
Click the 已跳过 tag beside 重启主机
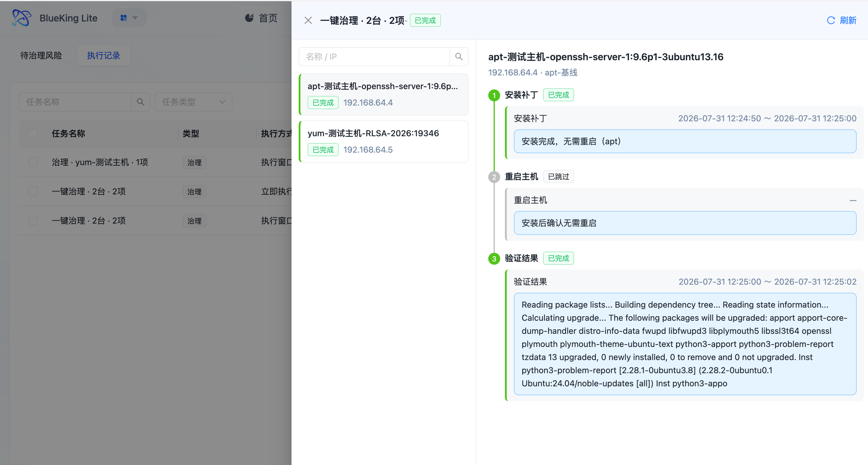[x=558, y=176]
